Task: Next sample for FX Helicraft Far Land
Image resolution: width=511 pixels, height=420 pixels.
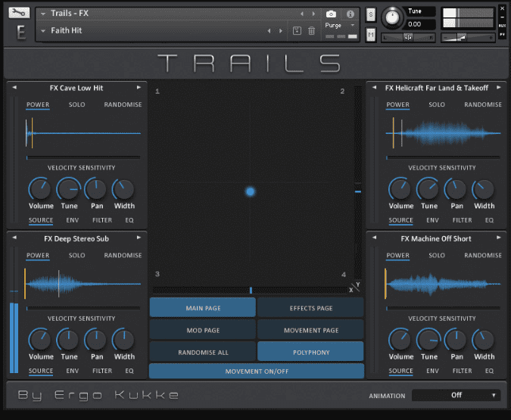Action: tap(499, 87)
